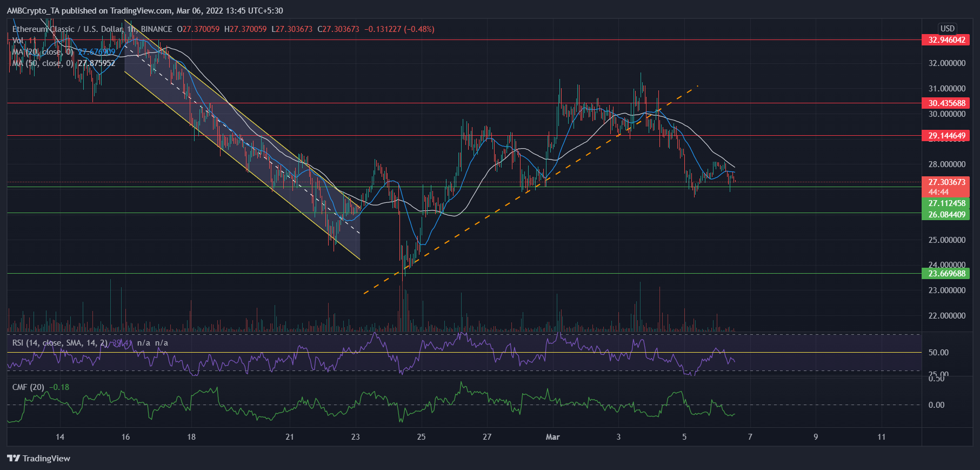Click the current price 27.303673 label
This screenshot has height=470, width=980.
coord(946,182)
